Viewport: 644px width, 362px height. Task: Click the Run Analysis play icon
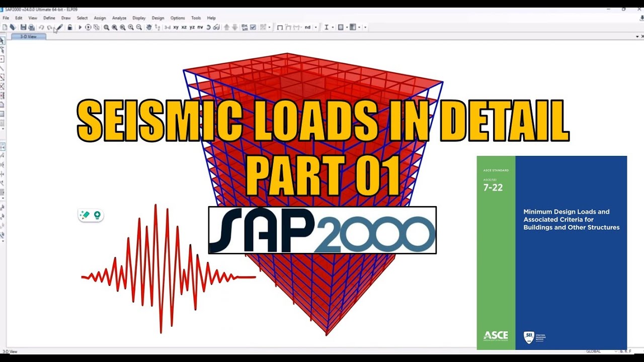tap(80, 27)
